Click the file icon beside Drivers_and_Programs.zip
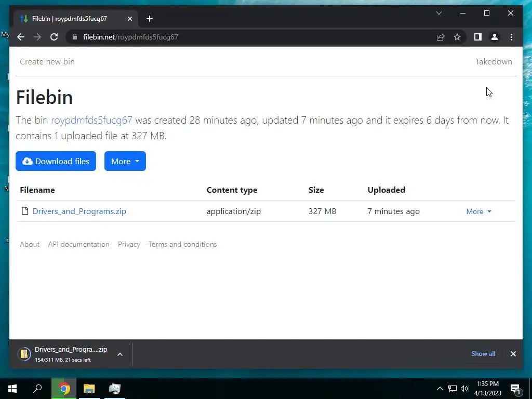This screenshot has height=399, width=532. (25, 211)
